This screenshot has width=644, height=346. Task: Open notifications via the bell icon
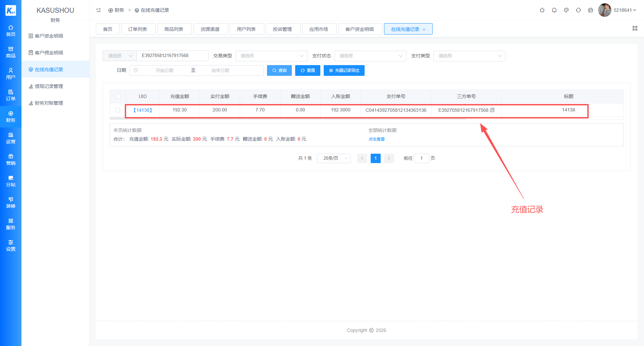554,10
